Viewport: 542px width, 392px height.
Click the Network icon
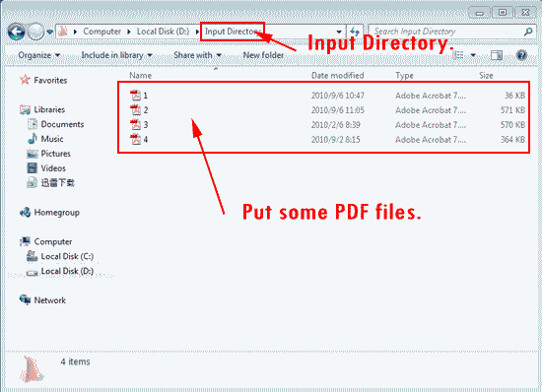coord(26,299)
